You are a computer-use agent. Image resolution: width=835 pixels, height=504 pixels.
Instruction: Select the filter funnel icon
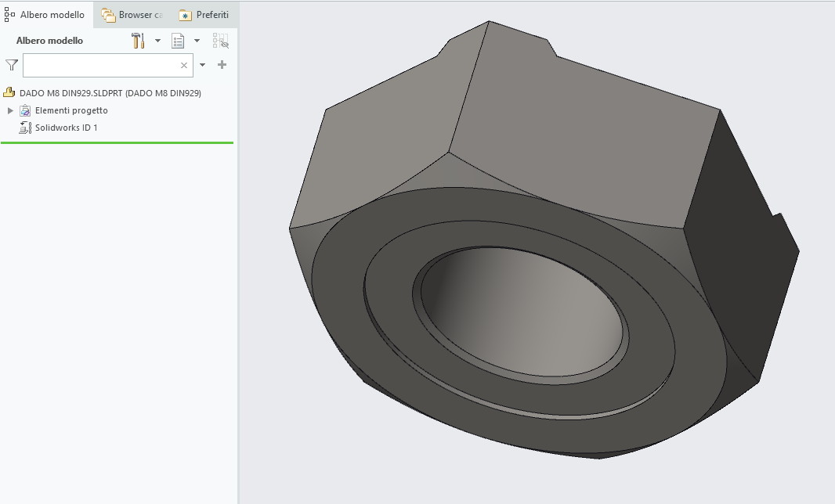point(11,65)
